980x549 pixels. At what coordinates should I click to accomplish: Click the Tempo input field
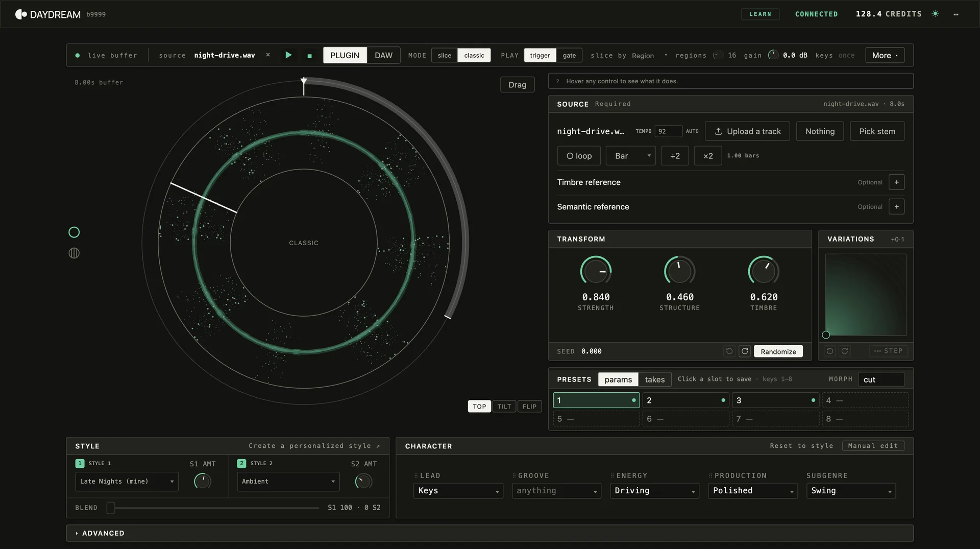coord(669,131)
